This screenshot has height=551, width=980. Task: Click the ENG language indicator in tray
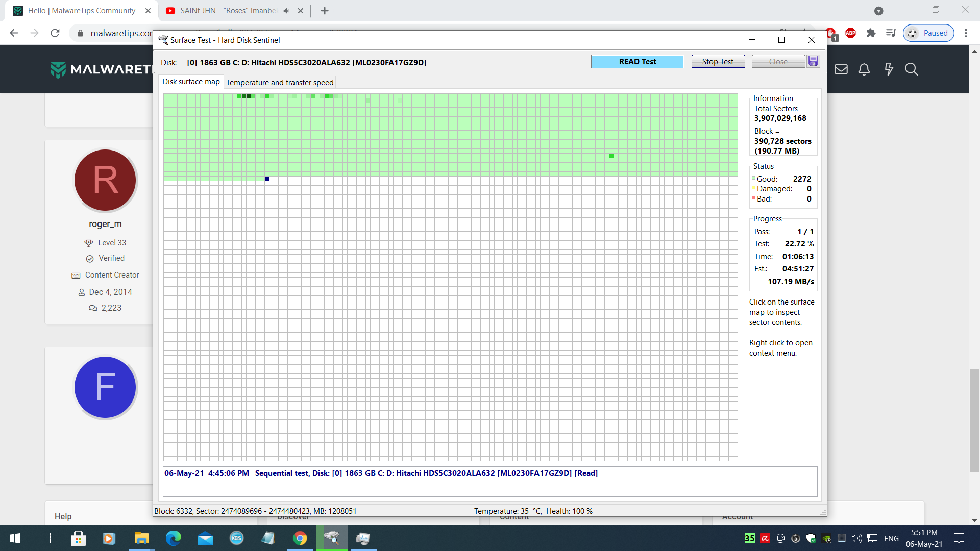[x=891, y=538]
